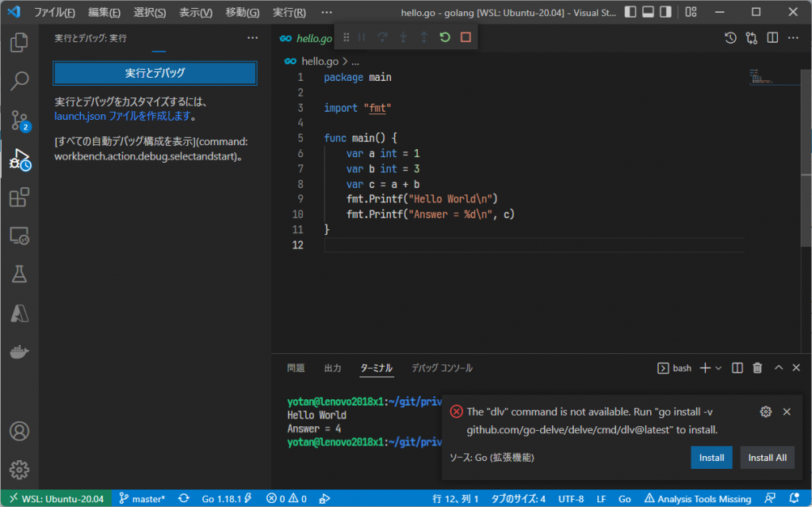Click Install on the dlv notification
Image resolution: width=812 pixels, height=507 pixels.
pos(711,458)
